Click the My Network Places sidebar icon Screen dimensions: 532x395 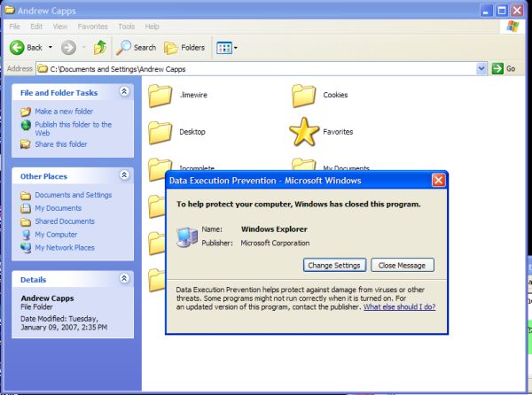pyautogui.click(x=26, y=248)
